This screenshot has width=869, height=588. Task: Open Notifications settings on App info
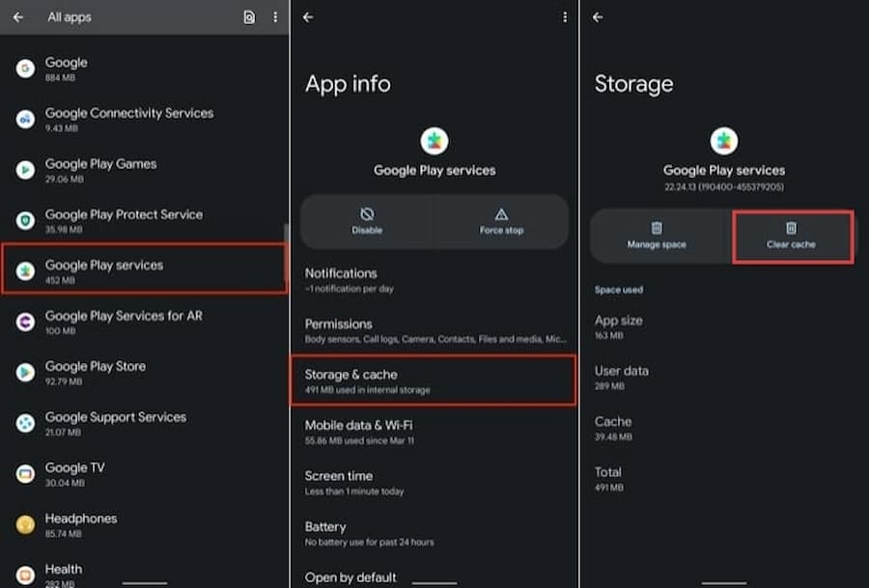click(434, 279)
